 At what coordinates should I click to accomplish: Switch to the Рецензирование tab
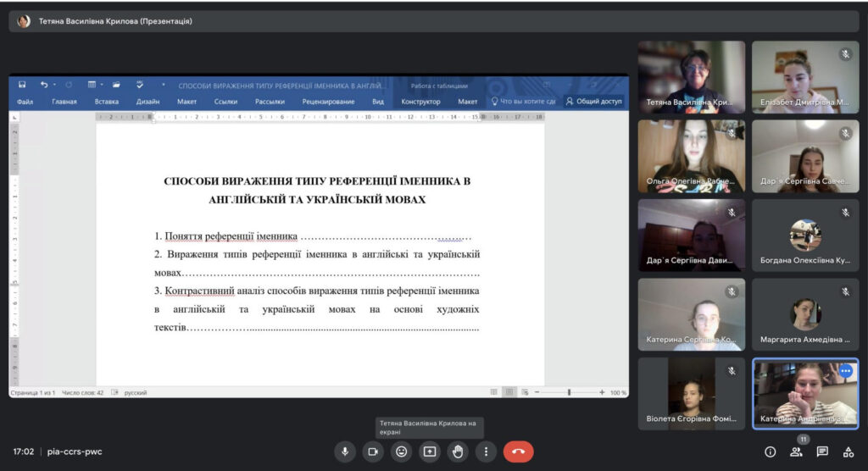click(x=328, y=102)
